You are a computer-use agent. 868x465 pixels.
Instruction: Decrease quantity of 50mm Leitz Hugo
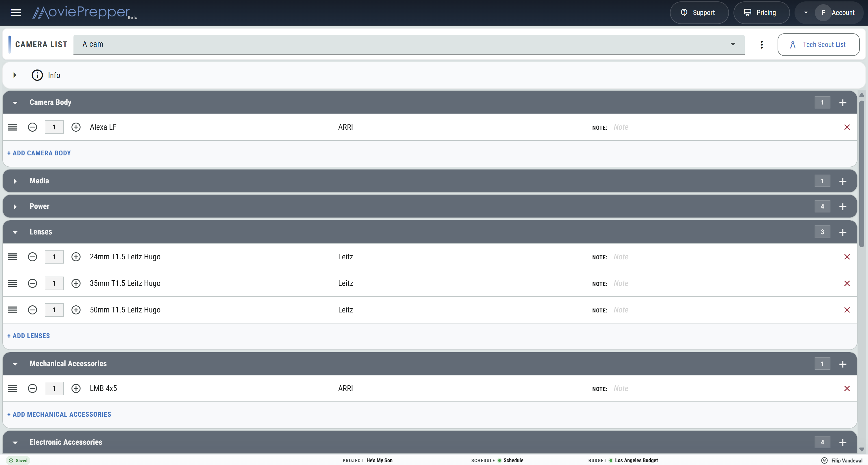click(x=32, y=310)
